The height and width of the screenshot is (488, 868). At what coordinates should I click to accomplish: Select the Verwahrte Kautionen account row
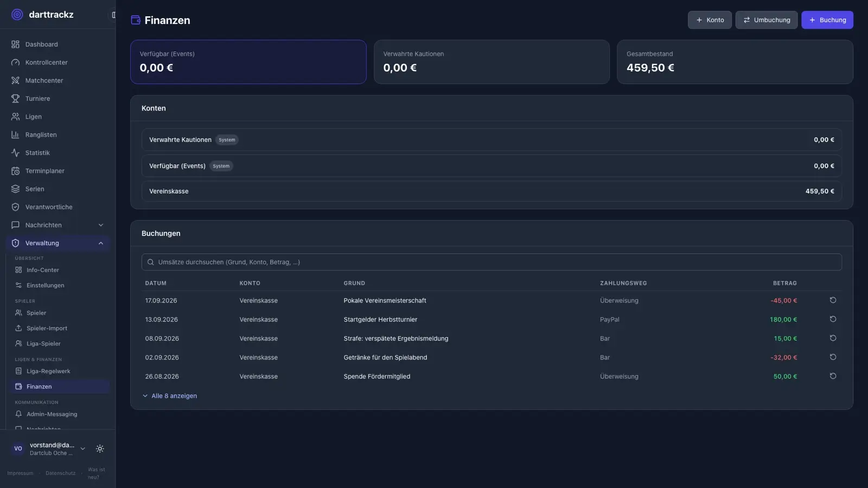(x=492, y=140)
